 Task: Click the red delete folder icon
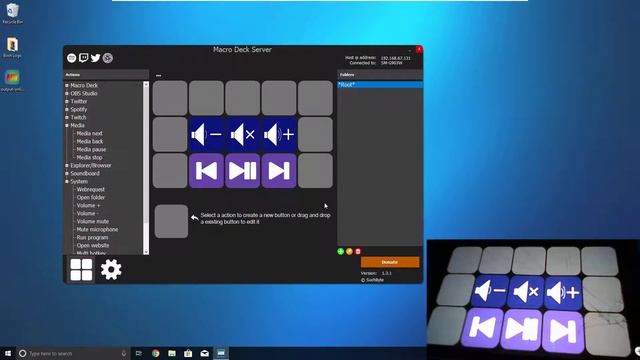(358, 251)
